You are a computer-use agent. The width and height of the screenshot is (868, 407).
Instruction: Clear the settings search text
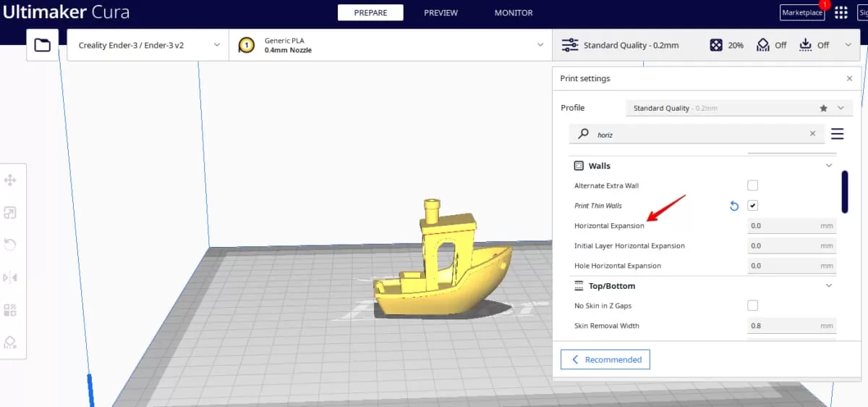coord(812,133)
